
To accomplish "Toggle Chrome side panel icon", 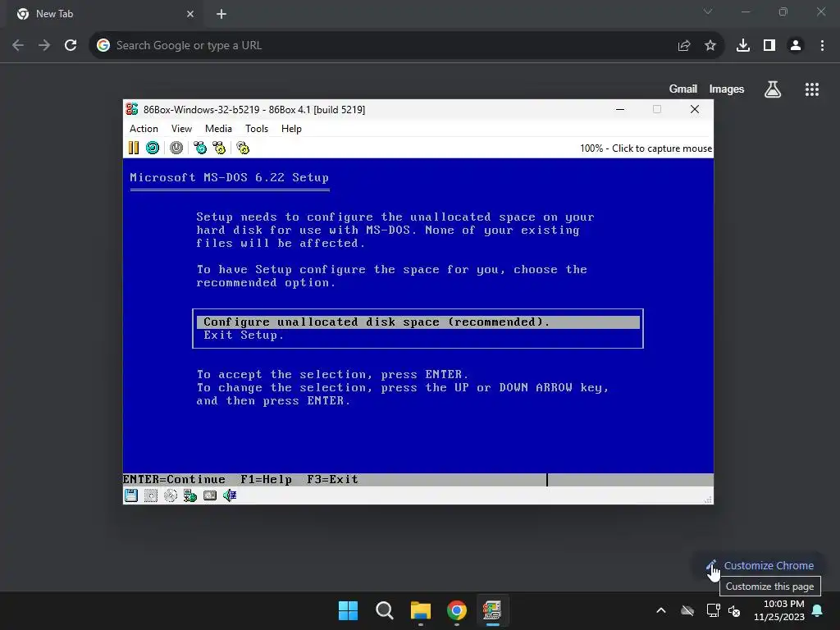I will pos(769,46).
